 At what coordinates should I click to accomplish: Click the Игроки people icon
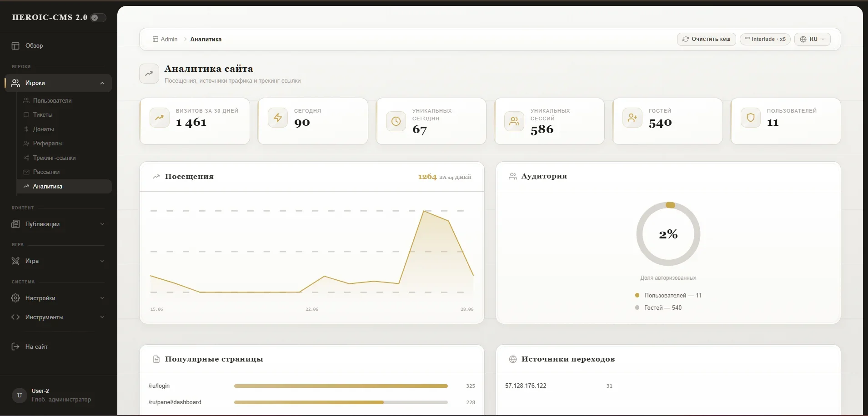coord(15,83)
